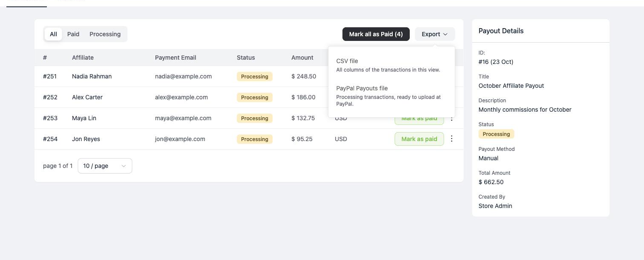The height and width of the screenshot is (260, 644).
Task: Switch to the Processing filter tab
Action: 105,34
